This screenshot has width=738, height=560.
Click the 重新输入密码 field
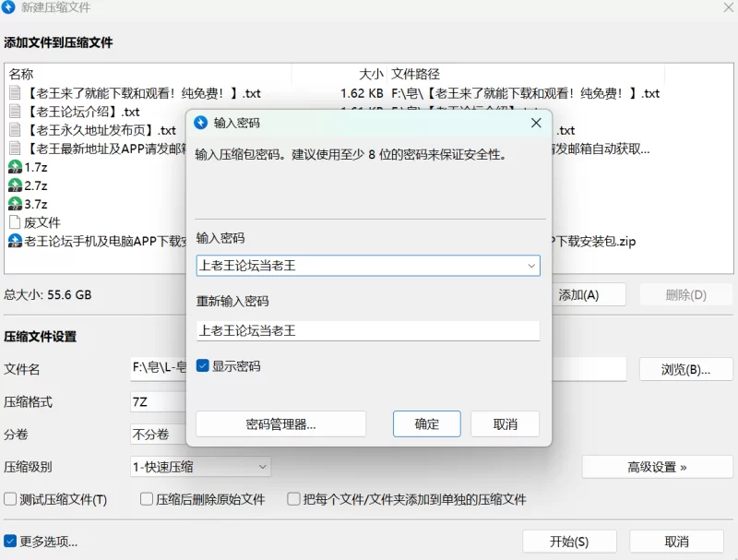point(368,331)
